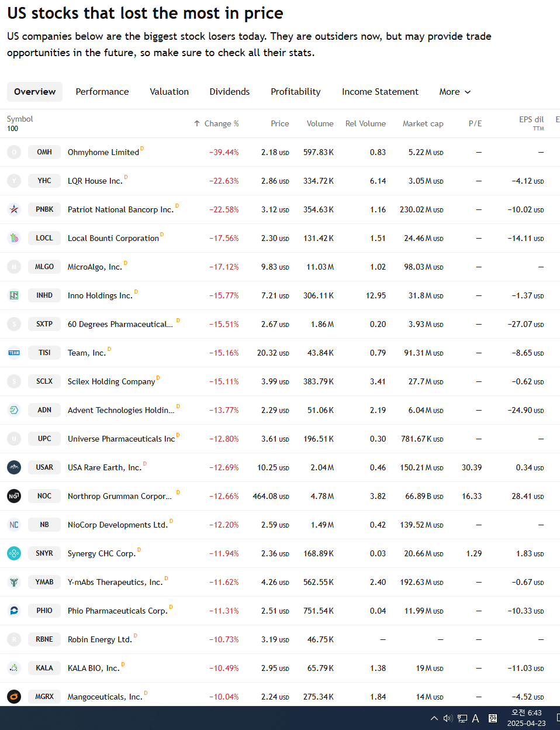The width and height of the screenshot is (560, 730).
Task: Click the −27.07 USD EPS value
Action: (x=526, y=324)
